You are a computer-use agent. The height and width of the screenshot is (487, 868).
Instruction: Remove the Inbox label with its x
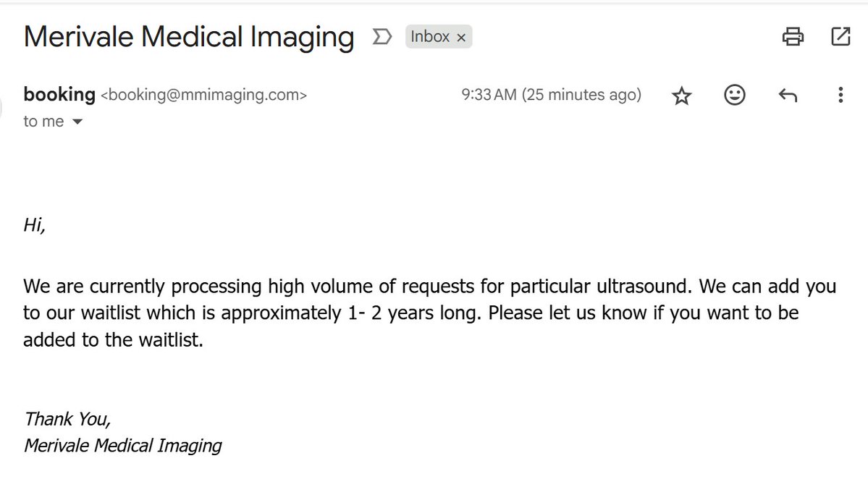461,37
